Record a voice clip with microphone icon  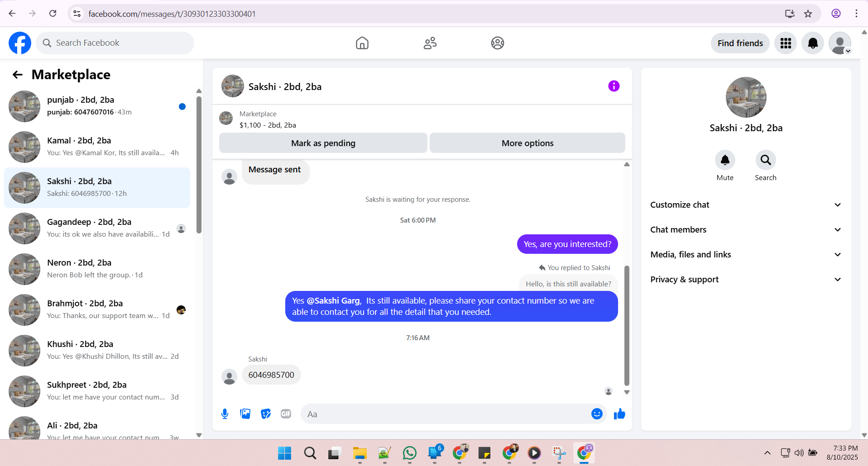pos(225,414)
